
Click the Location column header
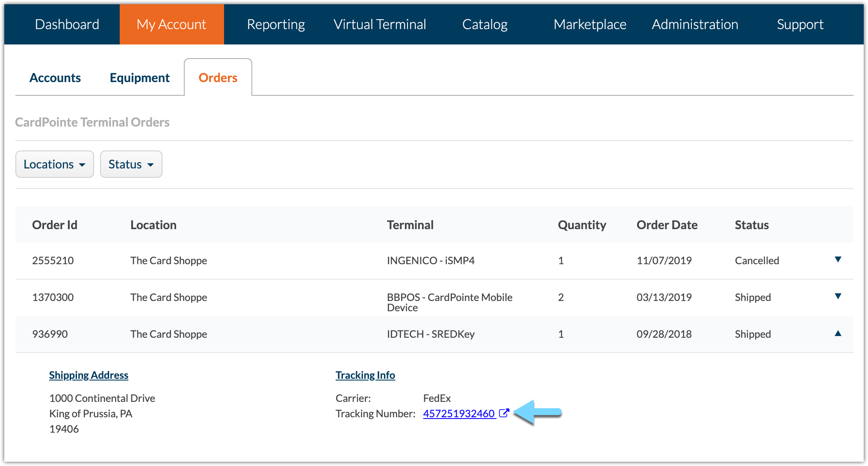[154, 225]
